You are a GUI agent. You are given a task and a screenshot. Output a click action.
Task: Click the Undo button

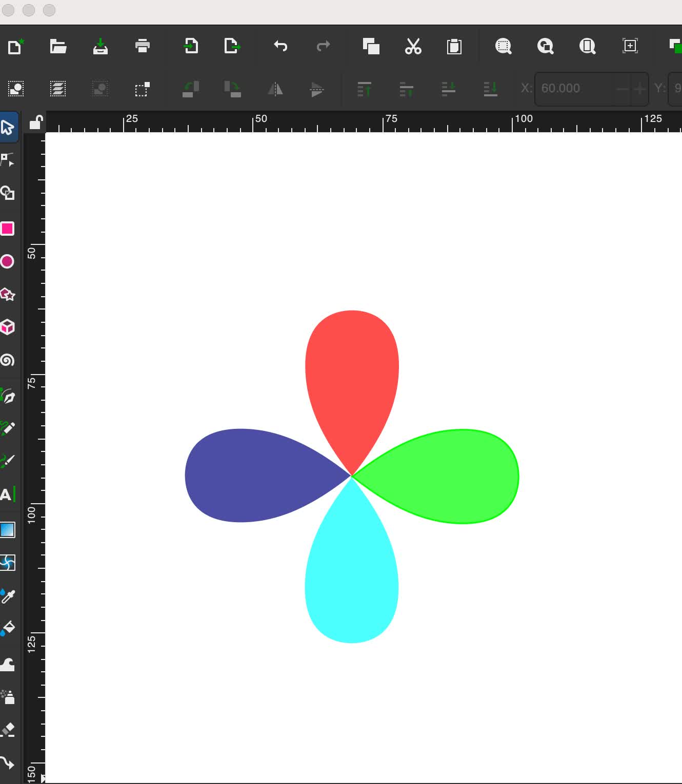[x=280, y=46]
